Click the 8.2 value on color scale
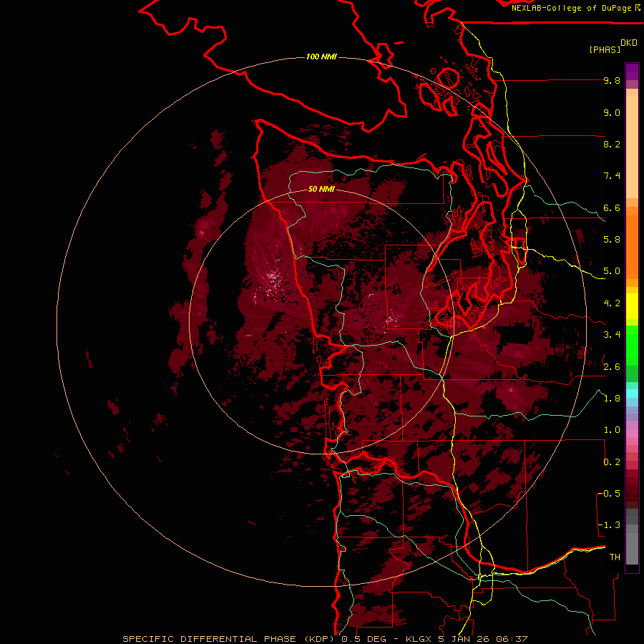The height and width of the screenshot is (644, 644). click(612, 144)
